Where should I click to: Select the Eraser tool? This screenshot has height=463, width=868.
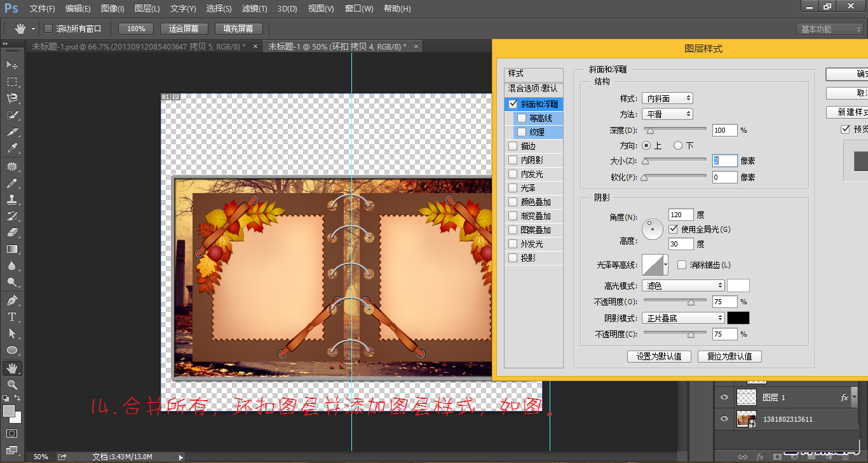coord(12,232)
